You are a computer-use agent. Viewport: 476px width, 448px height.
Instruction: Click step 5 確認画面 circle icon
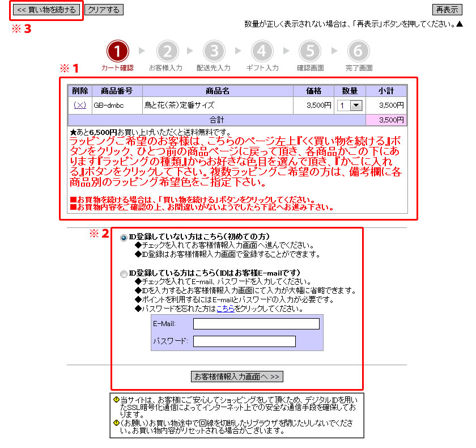click(x=311, y=52)
